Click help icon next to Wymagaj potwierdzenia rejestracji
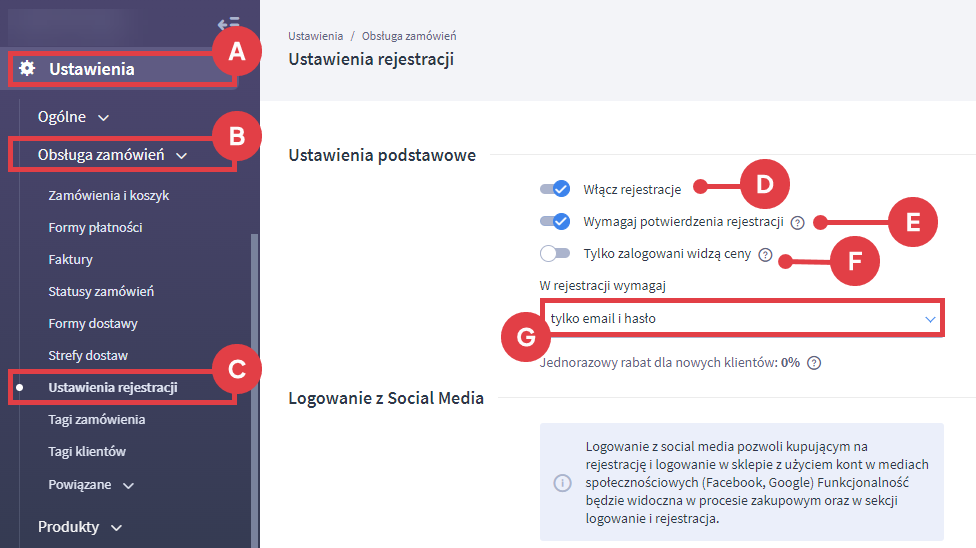Viewport: 976px width, 548px height. [x=797, y=223]
